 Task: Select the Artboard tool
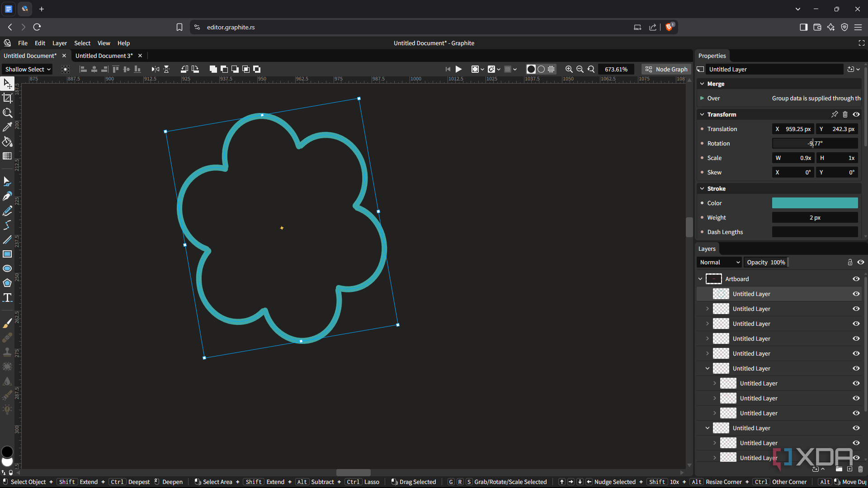coord(7,98)
